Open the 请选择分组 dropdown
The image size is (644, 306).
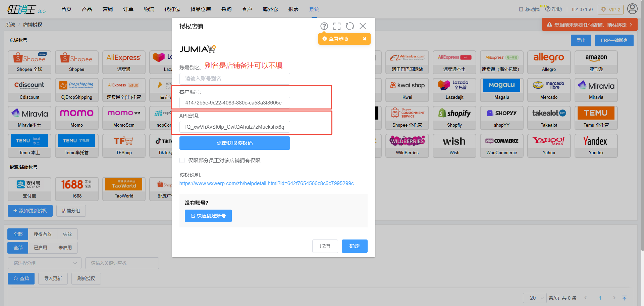point(45,263)
